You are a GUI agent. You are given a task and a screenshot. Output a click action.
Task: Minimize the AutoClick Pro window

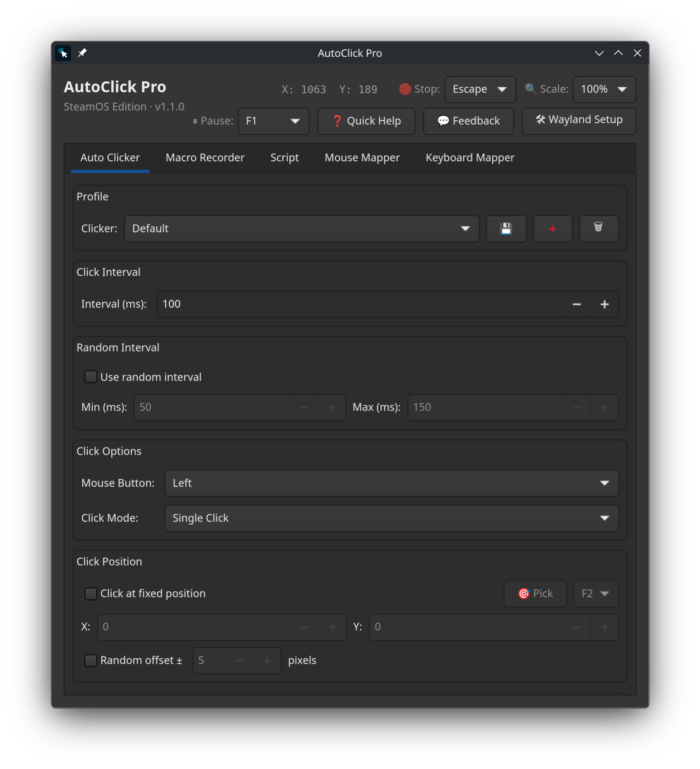click(x=599, y=53)
